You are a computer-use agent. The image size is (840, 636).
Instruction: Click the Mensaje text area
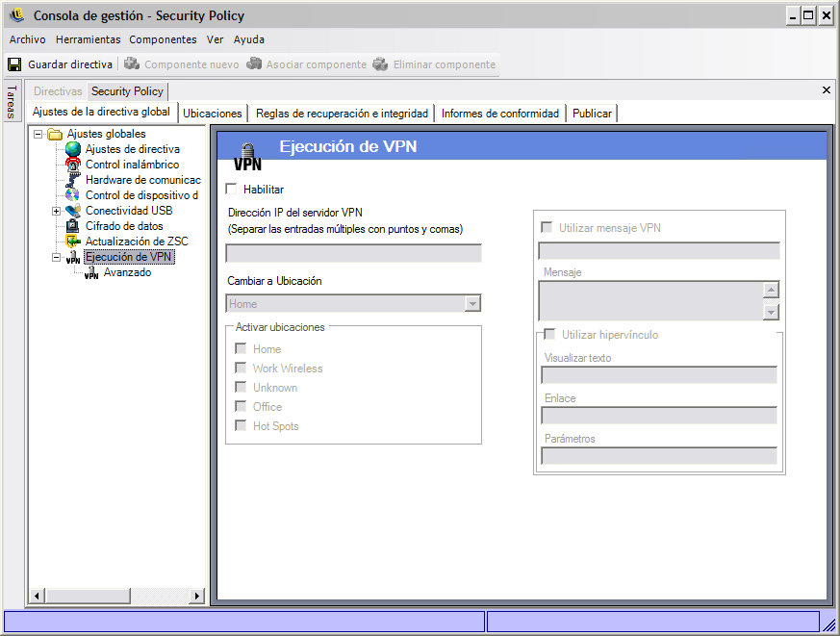(x=650, y=301)
